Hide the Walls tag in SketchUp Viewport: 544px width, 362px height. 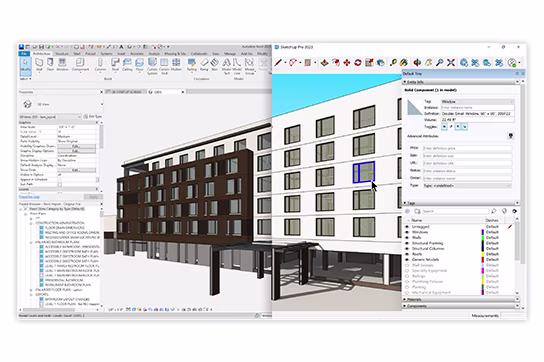[407, 238]
